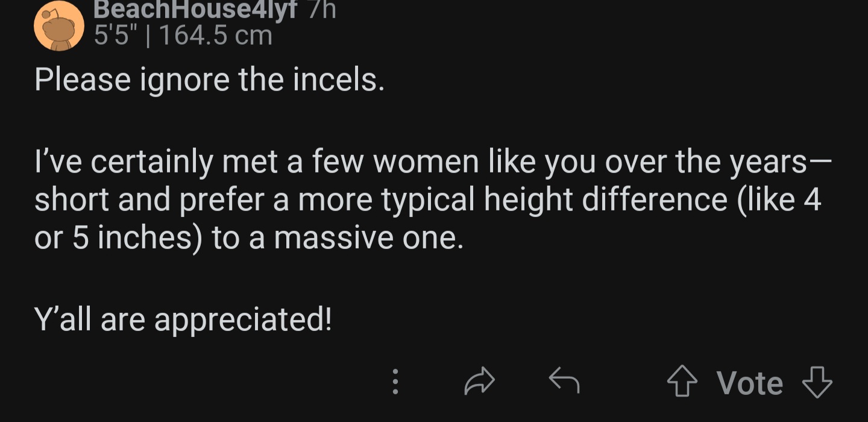Tap the Vote count label
The width and height of the screenshot is (868, 422).
[x=750, y=383]
